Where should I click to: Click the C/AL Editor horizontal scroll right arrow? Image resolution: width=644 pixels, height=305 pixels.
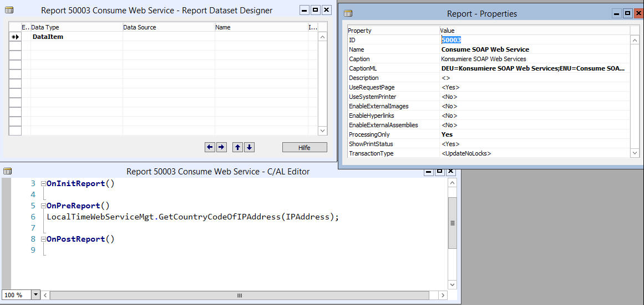[443, 295]
